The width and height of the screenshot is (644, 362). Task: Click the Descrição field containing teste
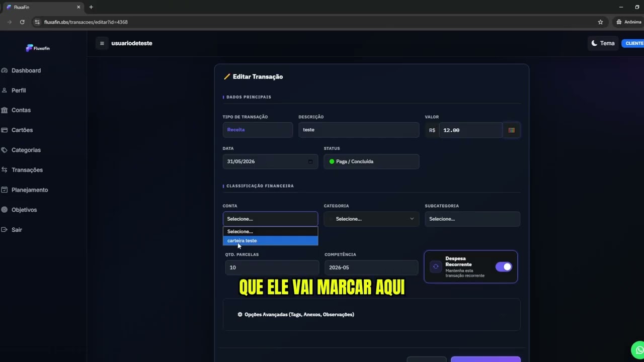[359, 130]
